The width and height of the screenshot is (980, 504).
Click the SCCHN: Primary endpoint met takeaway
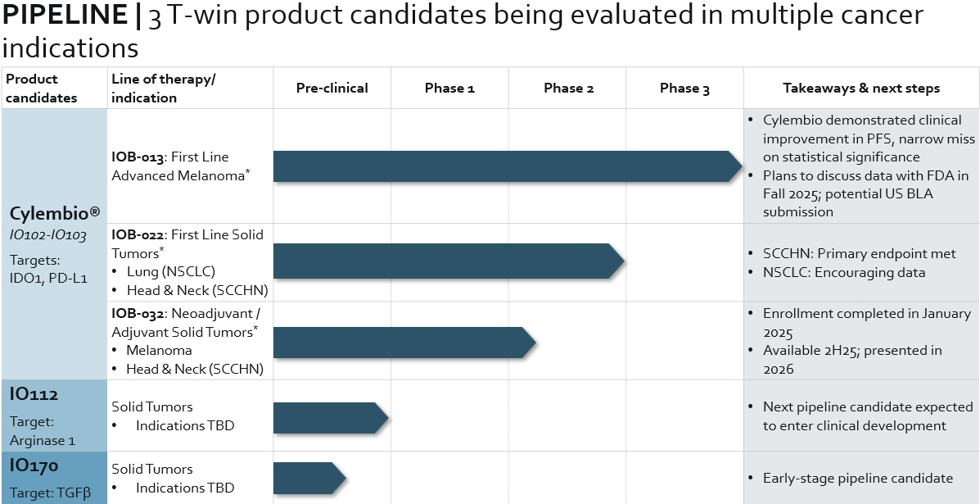[x=859, y=253]
